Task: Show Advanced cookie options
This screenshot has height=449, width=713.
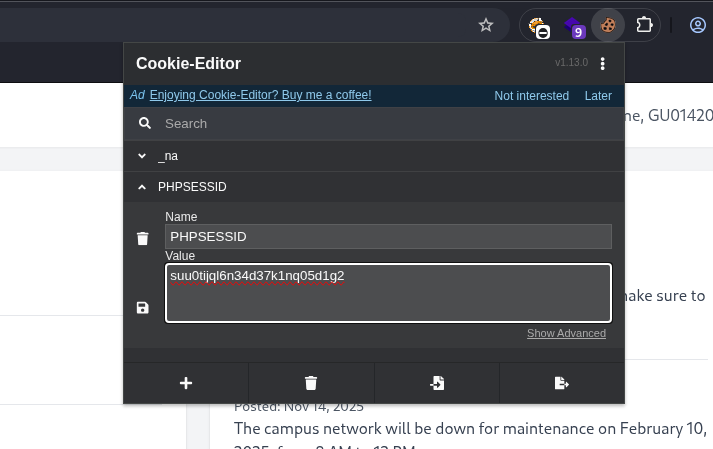Action: [x=566, y=333]
